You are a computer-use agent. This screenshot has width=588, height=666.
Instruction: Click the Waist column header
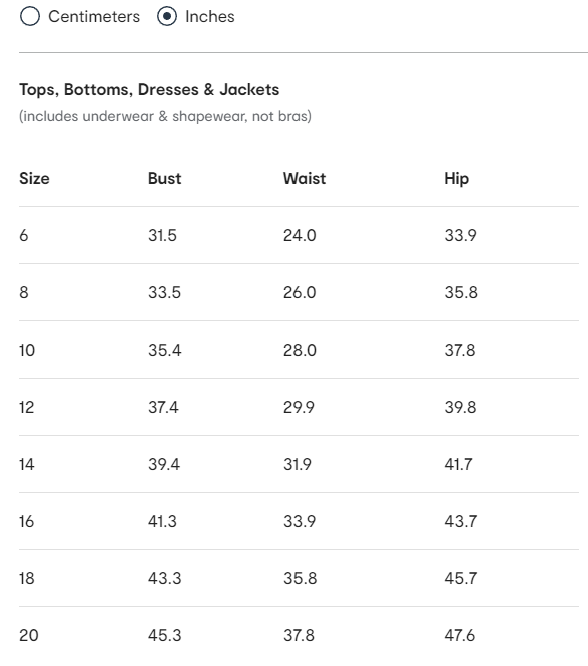(305, 178)
